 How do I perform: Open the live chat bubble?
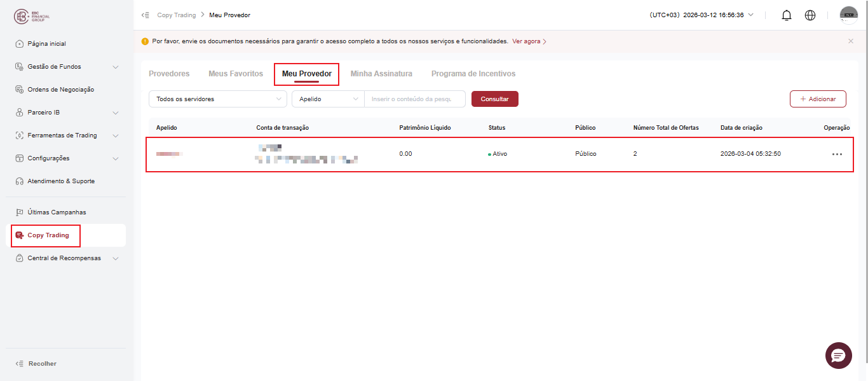tap(838, 355)
